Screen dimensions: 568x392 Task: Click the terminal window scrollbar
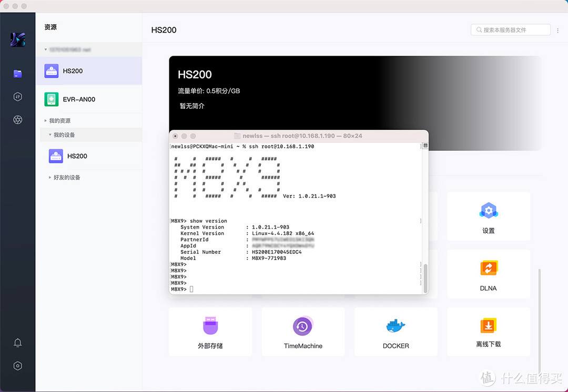[425, 278]
